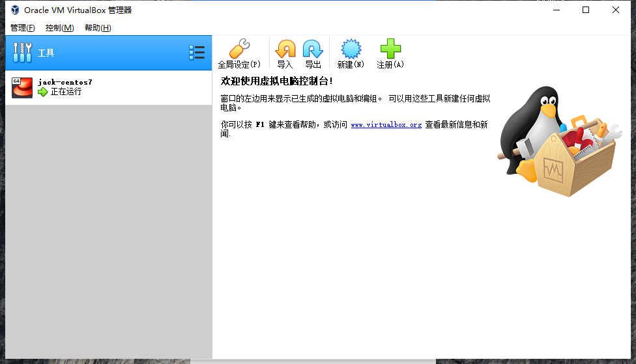Viewport: 636px width, 364px height.
Task: Open the 控制(M) menu
Action: 60,27
